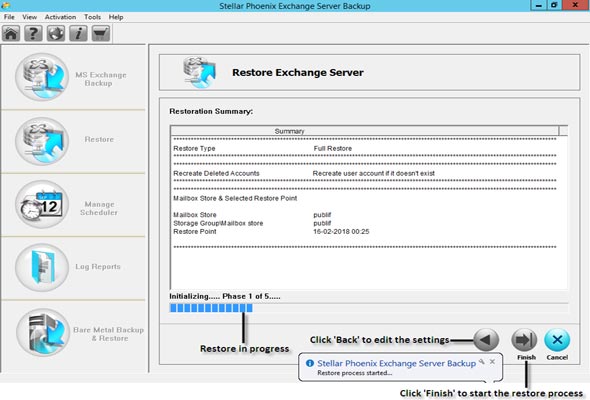Open the Activation menu
The height and width of the screenshot is (400, 590).
click(x=60, y=17)
